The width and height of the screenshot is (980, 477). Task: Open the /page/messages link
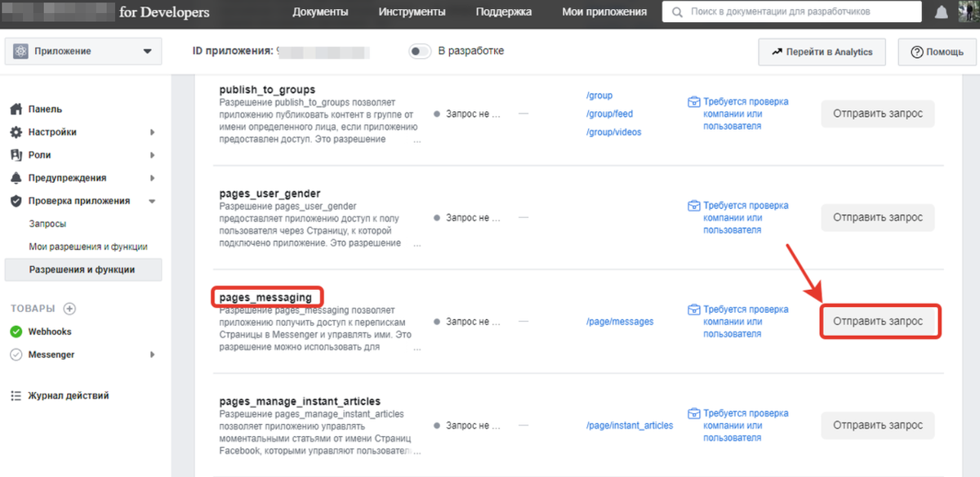coord(620,322)
